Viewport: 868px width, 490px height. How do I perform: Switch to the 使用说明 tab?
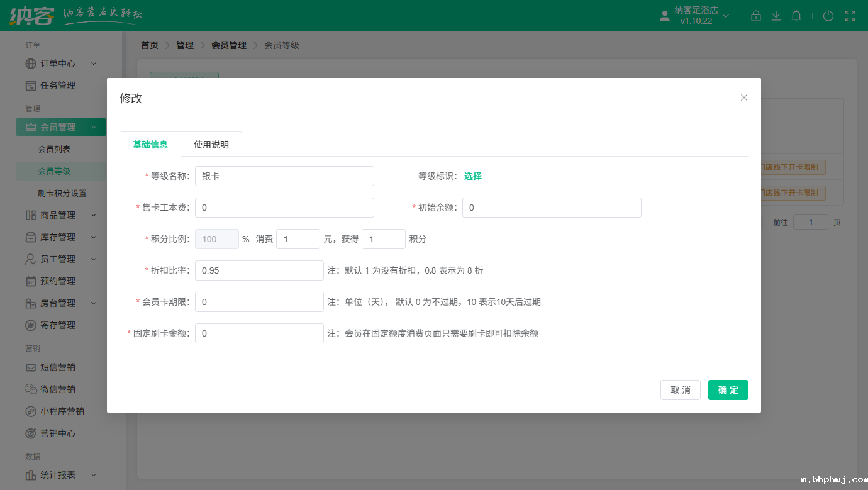click(x=211, y=145)
